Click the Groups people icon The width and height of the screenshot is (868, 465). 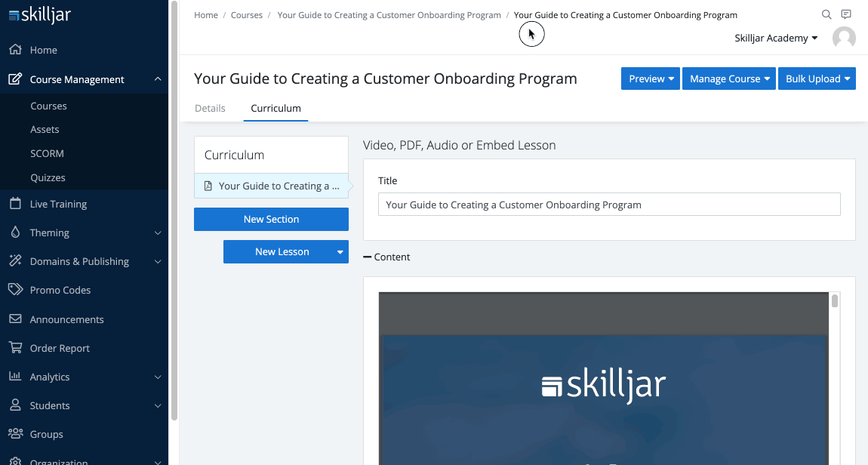(x=15, y=434)
